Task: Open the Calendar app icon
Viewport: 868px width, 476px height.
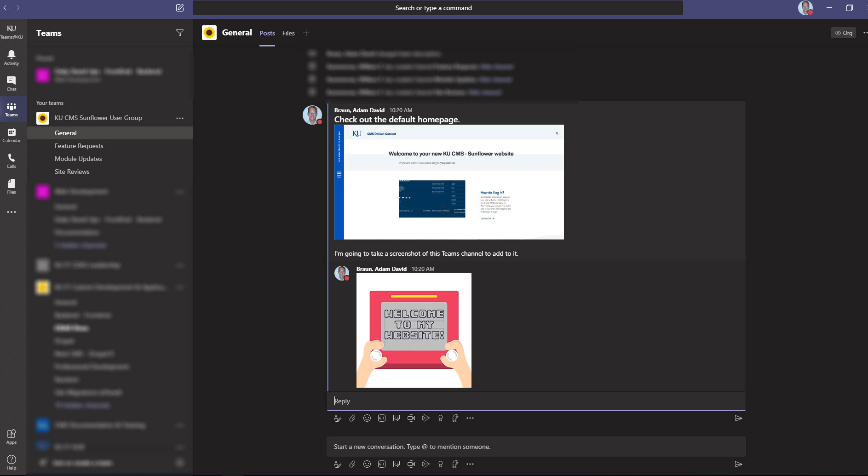Action: coord(11,135)
